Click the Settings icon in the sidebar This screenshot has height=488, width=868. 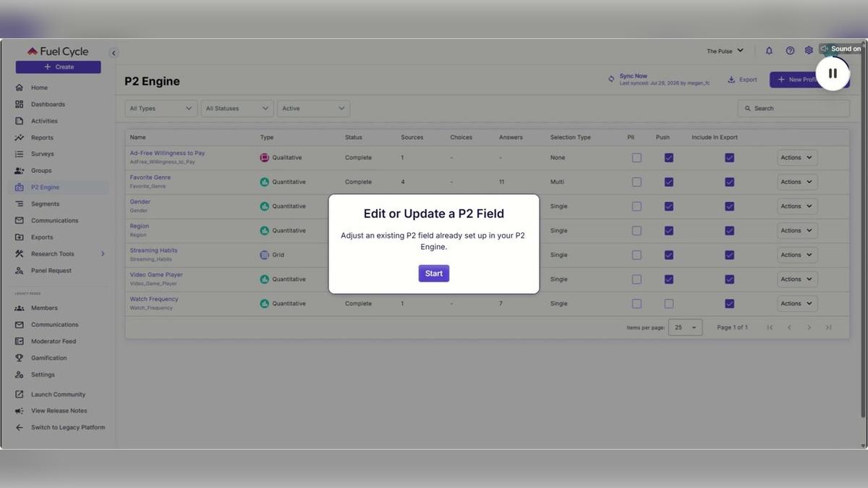point(20,375)
